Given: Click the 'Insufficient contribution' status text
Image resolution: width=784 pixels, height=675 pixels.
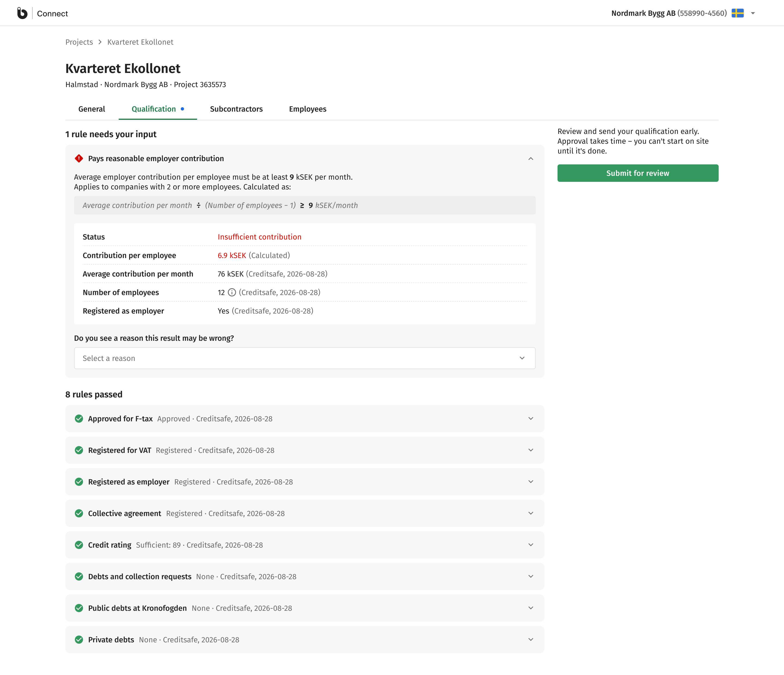Looking at the screenshot, I should pos(260,237).
